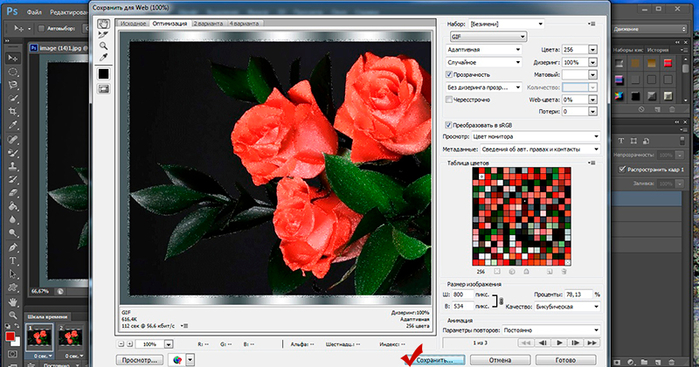Open the Матовый matte color dropdown
The image size is (699, 367).
point(592,75)
